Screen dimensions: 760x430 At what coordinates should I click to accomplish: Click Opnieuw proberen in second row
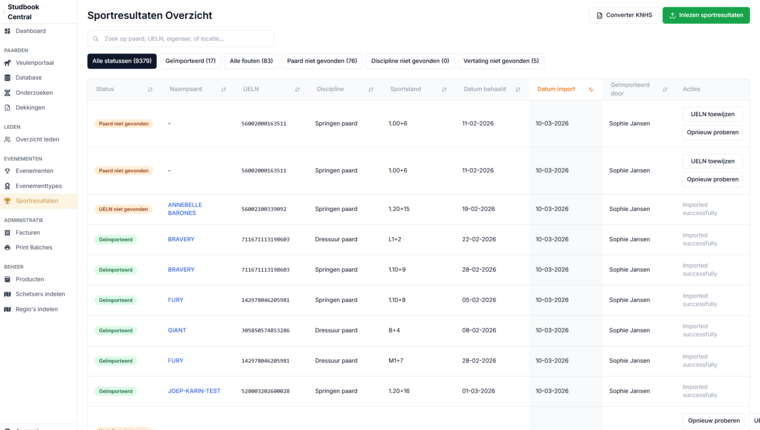[712, 179]
